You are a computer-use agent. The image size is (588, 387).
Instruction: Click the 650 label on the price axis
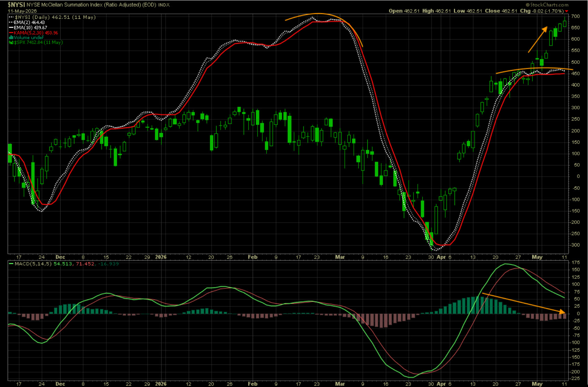[575, 28]
